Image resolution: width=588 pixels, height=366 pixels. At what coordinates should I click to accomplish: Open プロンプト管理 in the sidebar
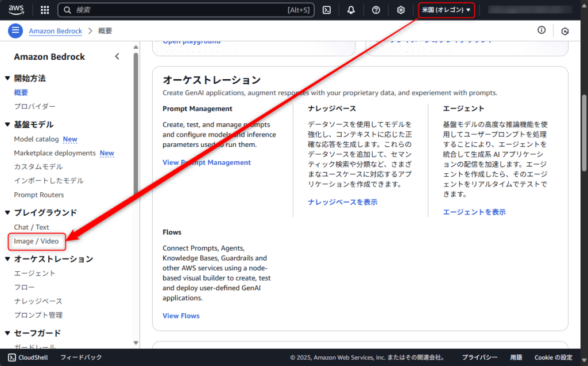pos(38,315)
